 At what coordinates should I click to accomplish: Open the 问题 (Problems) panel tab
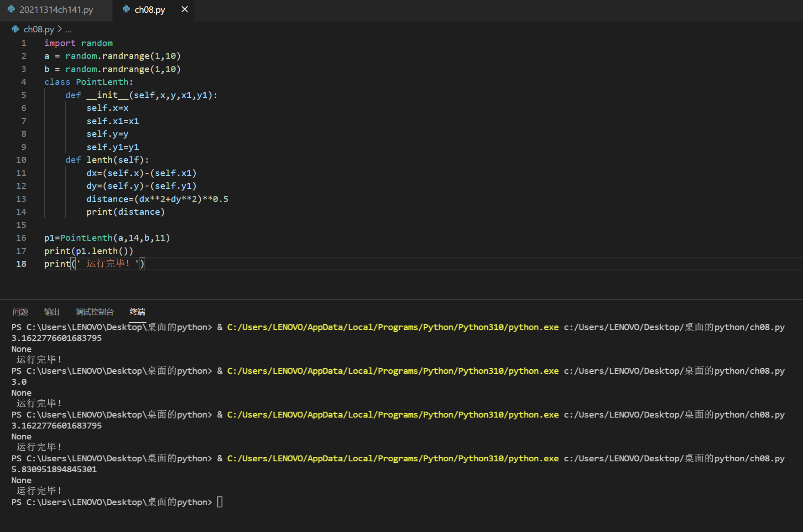pos(21,312)
